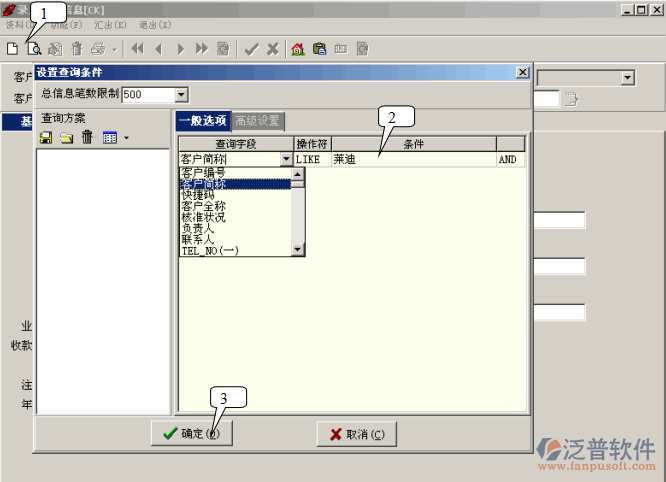This screenshot has width=666, height=482.
Task: Click the query magnifier icon in toolbar
Action: click(33, 48)
